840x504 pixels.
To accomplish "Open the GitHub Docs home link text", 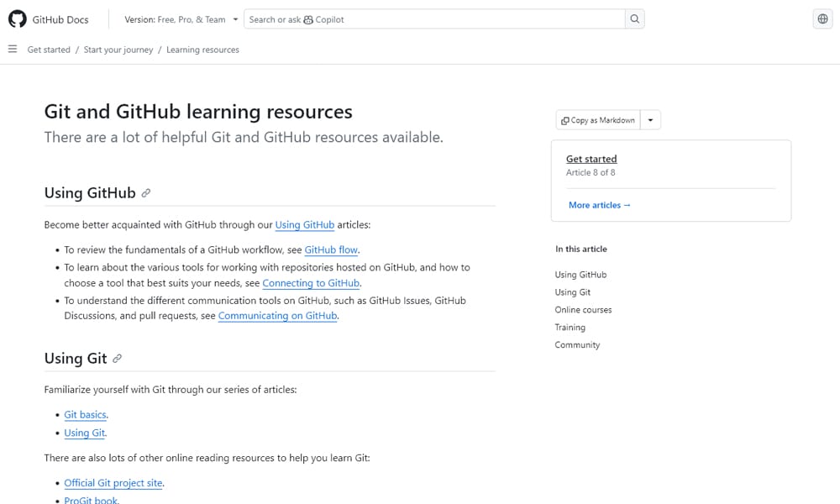I will click(60, 20).
